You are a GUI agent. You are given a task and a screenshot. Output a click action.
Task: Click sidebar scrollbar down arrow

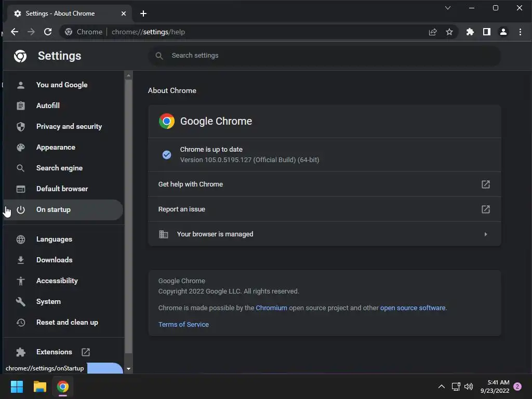[x=128, y=369]
